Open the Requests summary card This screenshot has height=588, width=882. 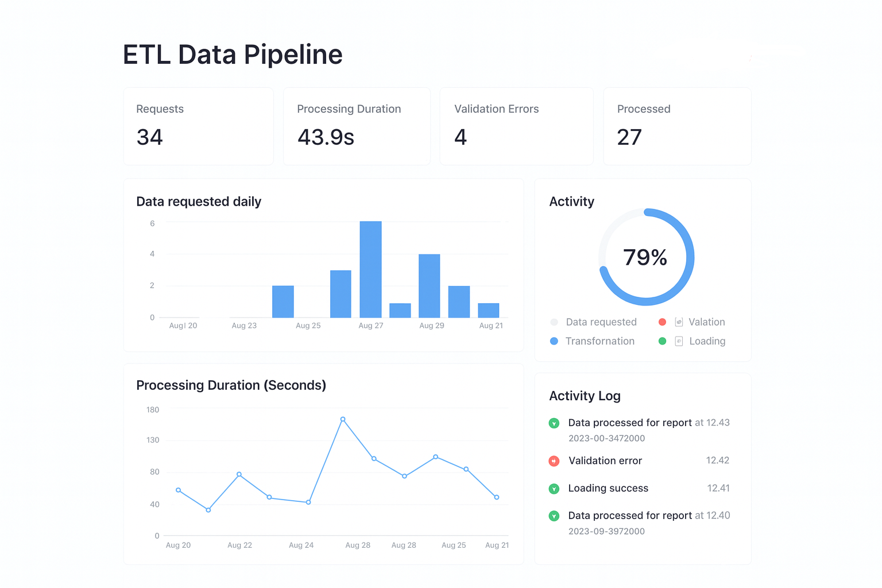pos(198,126)
